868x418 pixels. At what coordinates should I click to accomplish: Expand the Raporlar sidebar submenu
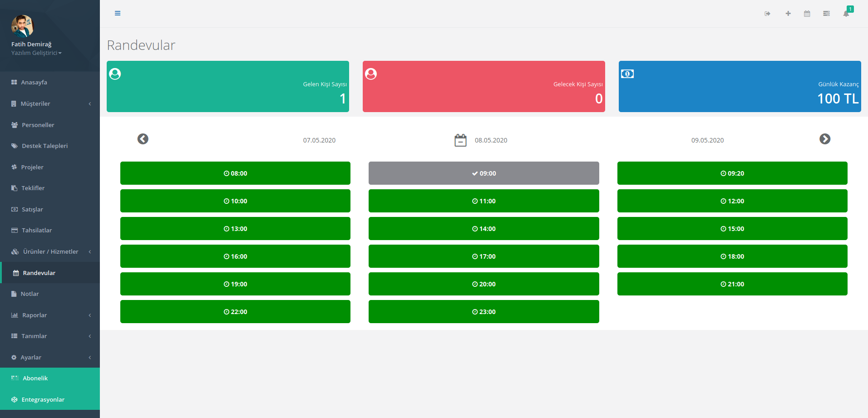(x=50, y=315)
